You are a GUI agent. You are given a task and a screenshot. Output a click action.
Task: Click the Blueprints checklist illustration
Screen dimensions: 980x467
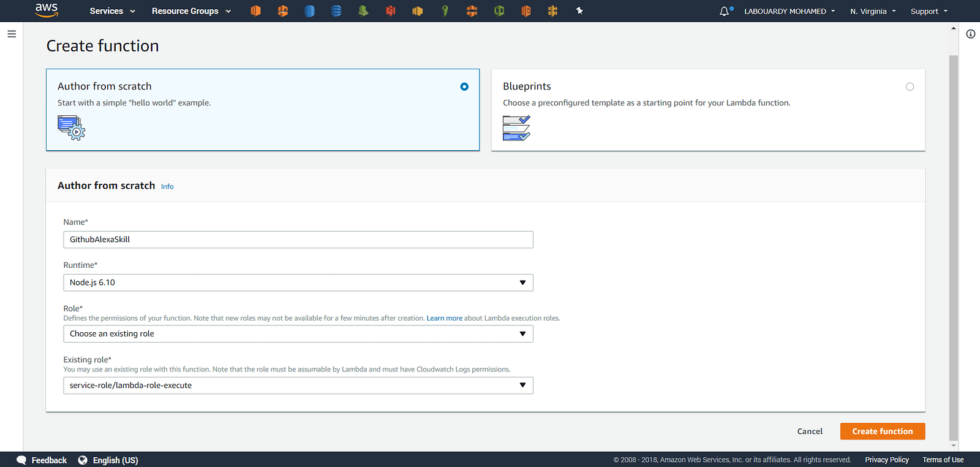pos(516,128)
